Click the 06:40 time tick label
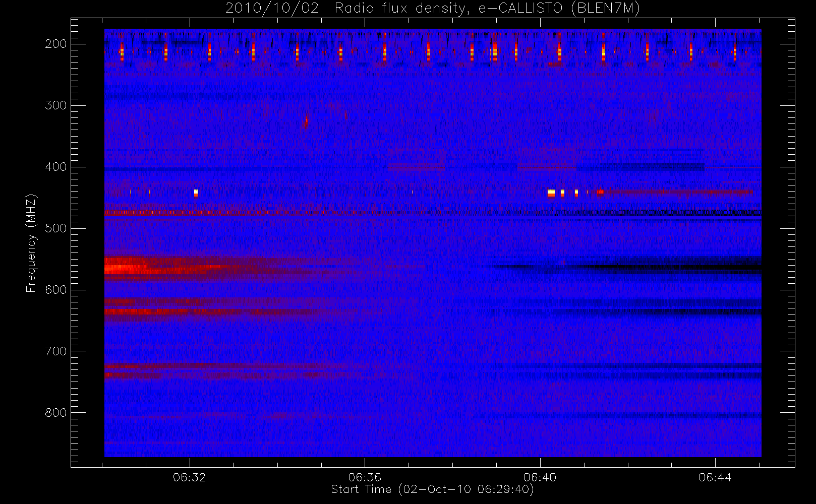Image resolution: width=816 pixels, height=504 pixels. [x=540, y=477]
